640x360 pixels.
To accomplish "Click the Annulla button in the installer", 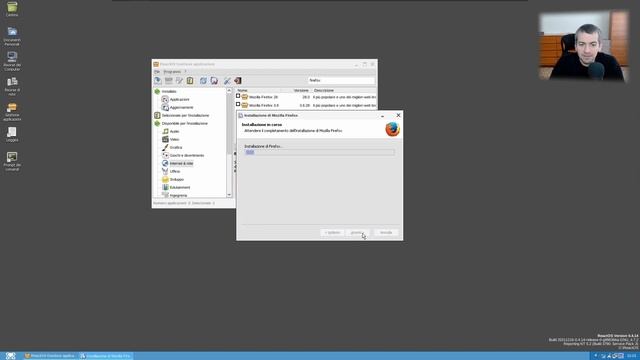I will (x=386, y=233).
